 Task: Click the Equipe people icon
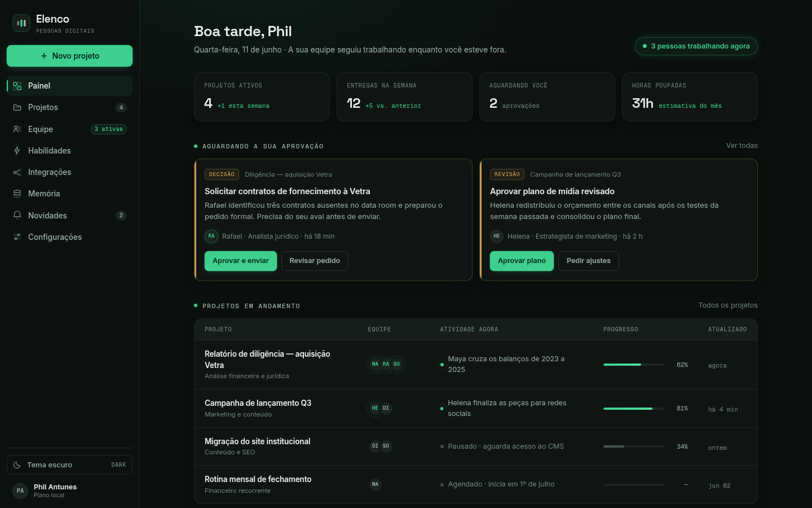click(17, 129)
